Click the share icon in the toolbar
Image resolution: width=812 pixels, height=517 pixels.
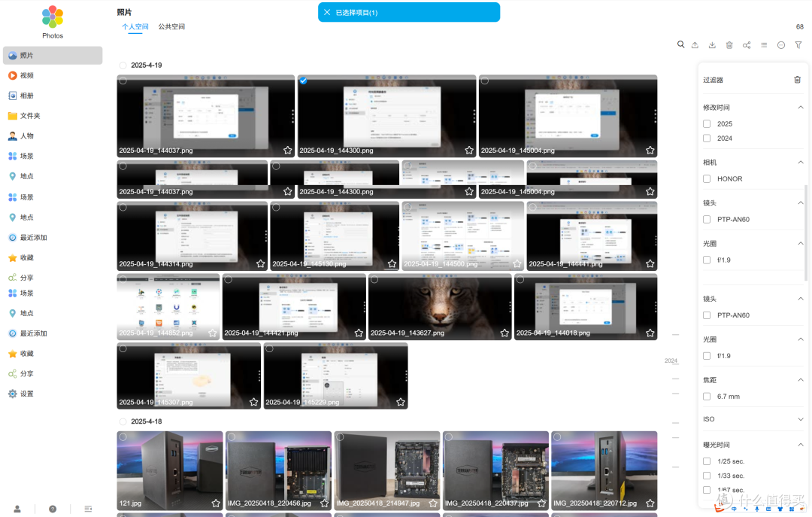tap(747, 45)
